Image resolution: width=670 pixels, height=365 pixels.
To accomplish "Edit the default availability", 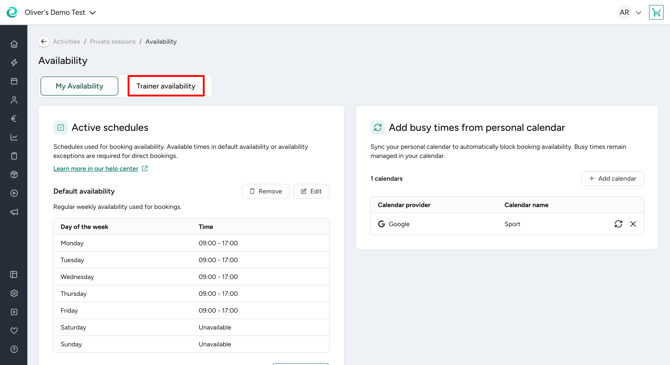I will point(311,191).
